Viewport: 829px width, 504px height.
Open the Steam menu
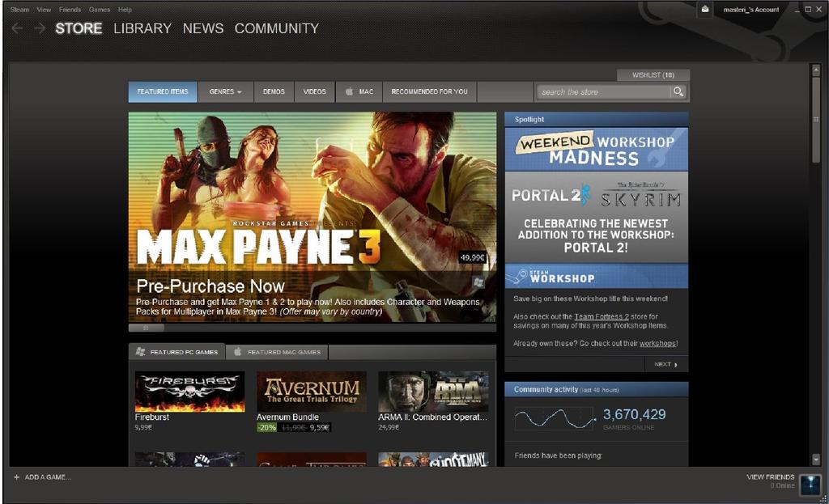click(x=19, y=10)
